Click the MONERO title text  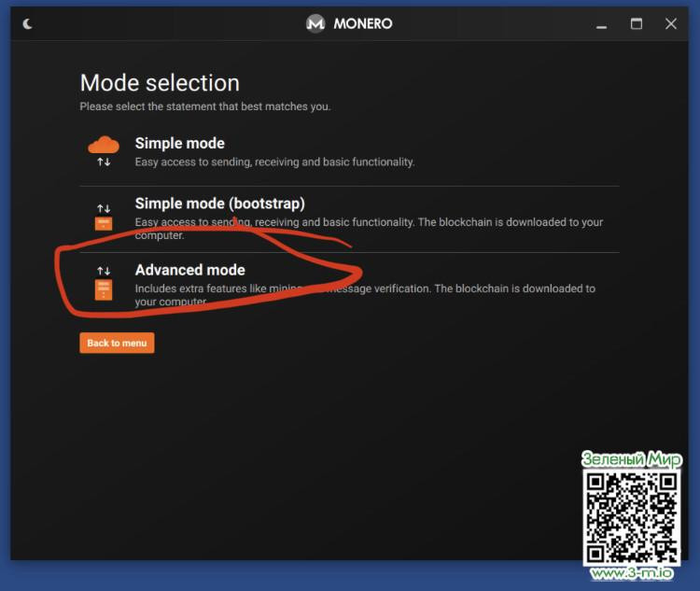click(363, 24)
